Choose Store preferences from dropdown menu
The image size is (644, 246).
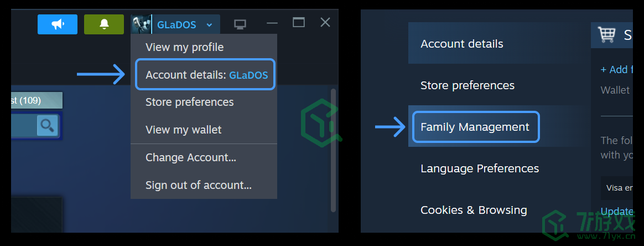(189, 102)
